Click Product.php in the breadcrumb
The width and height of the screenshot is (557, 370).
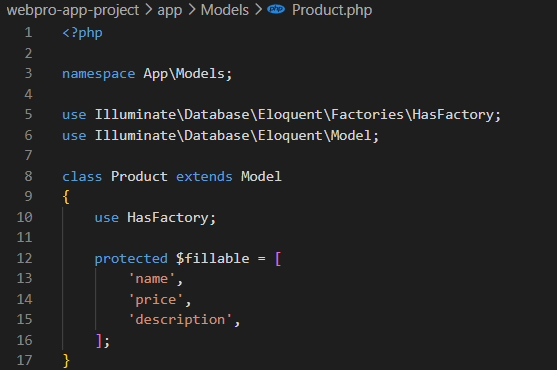coord(332,10)
